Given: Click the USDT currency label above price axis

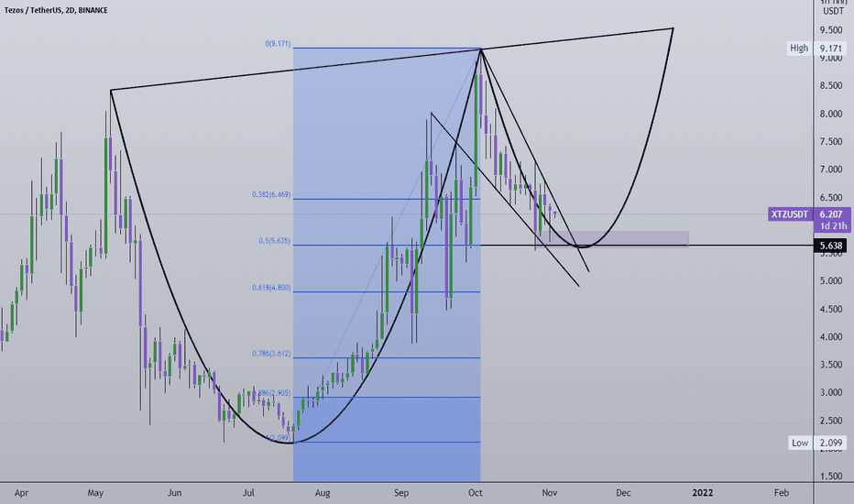Looking at the screenshot, I should 833,11.
